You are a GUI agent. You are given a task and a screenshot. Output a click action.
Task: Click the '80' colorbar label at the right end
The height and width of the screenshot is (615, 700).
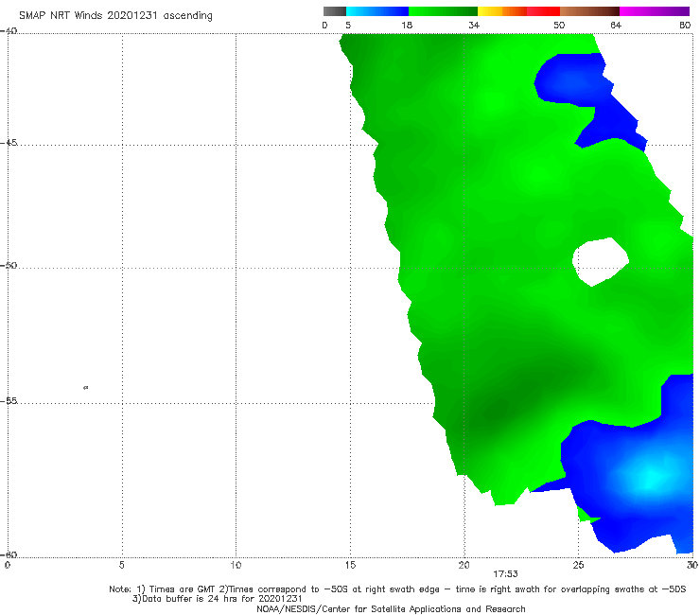pyautogui.click(x=685, y=25)
